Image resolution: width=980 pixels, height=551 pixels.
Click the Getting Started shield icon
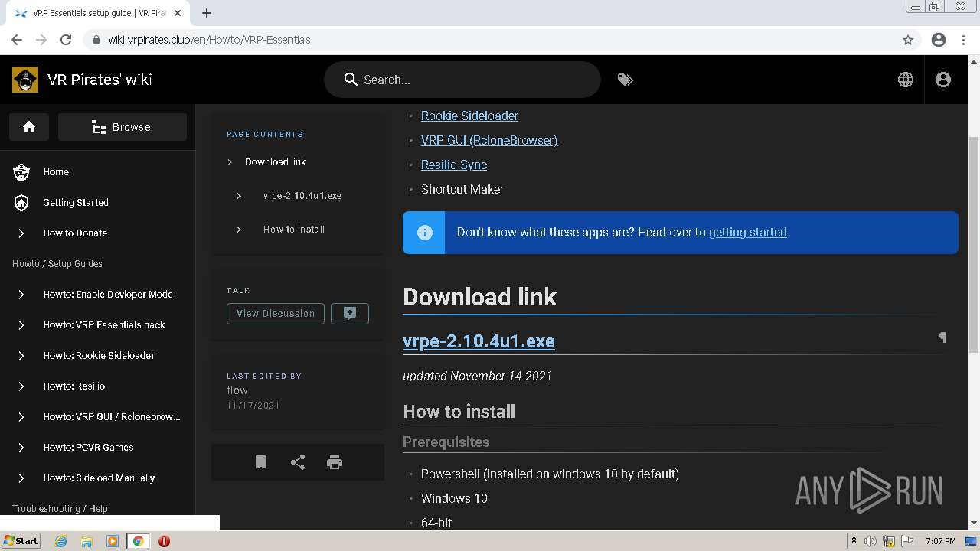pos(21,203)
